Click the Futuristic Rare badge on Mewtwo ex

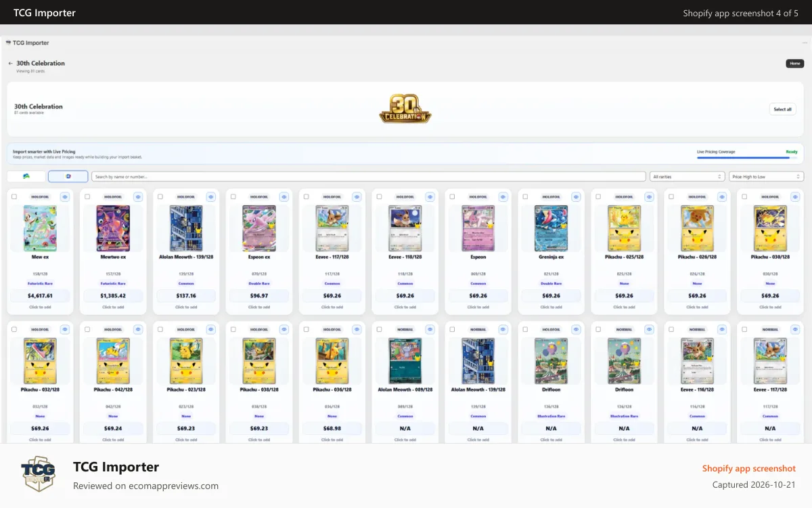click(x=113, y=284)
